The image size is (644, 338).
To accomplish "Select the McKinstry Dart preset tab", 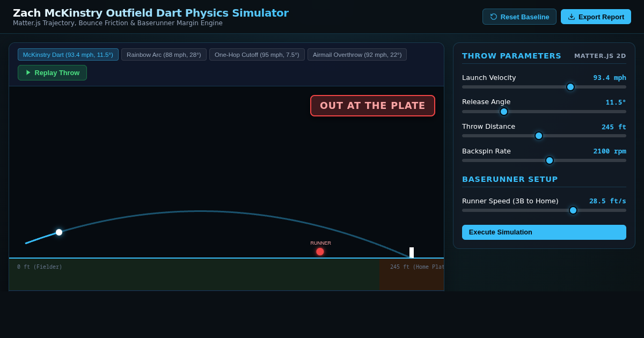I will pyautogui.click(x=68, y=55).
